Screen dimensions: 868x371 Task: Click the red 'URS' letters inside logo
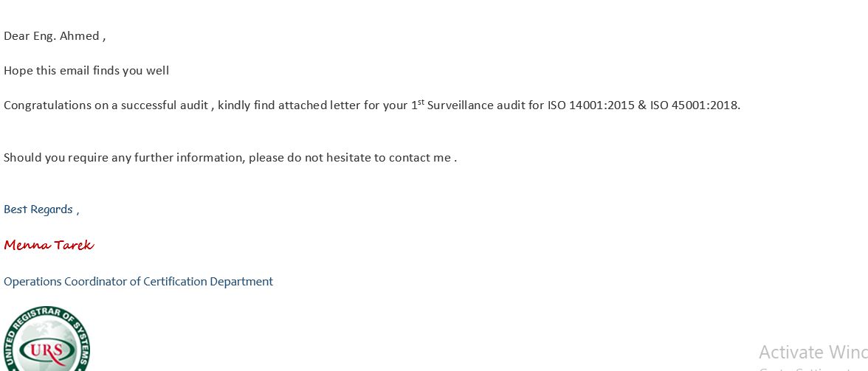46,350
